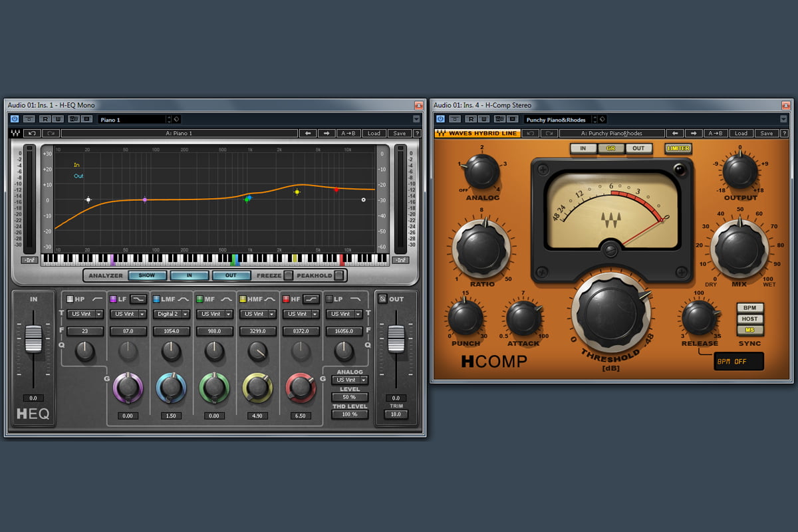Click red HF node on EQ graph
The height and width of the screenshot is (532, 798).
click(336, 190)
